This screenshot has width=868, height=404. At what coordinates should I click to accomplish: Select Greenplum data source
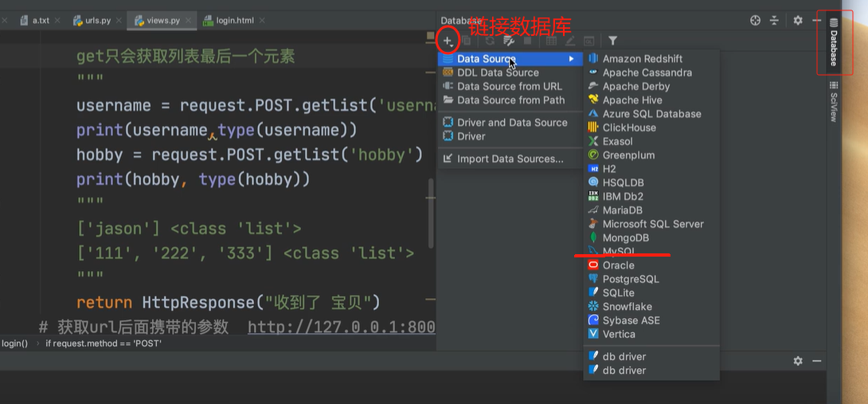point(651,155)
